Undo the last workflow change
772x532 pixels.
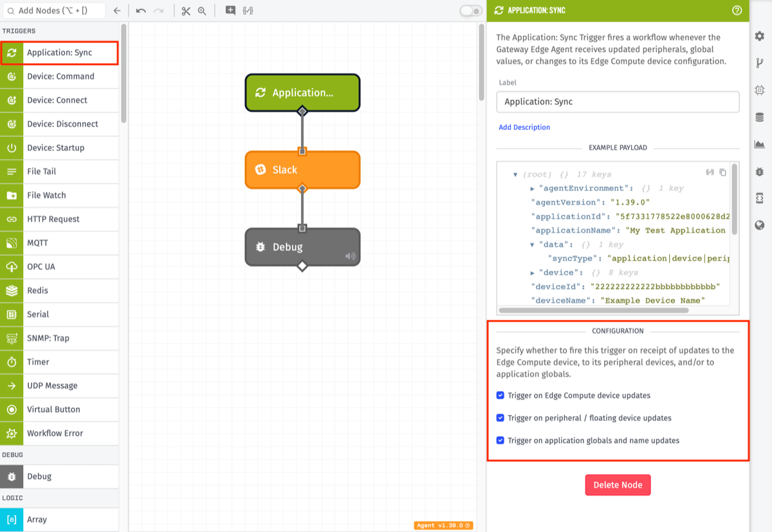pos(141,11)
